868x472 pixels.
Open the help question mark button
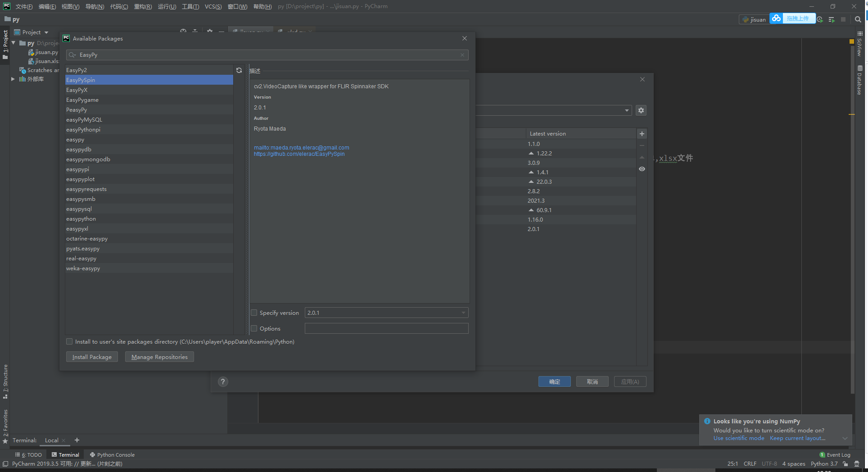(223, 382)
